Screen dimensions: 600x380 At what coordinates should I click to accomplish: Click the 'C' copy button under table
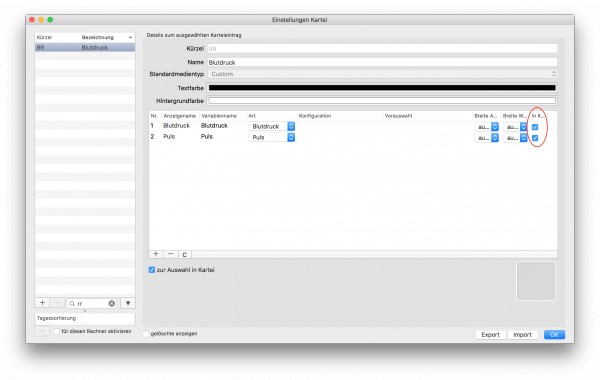(x=184, y=254)
